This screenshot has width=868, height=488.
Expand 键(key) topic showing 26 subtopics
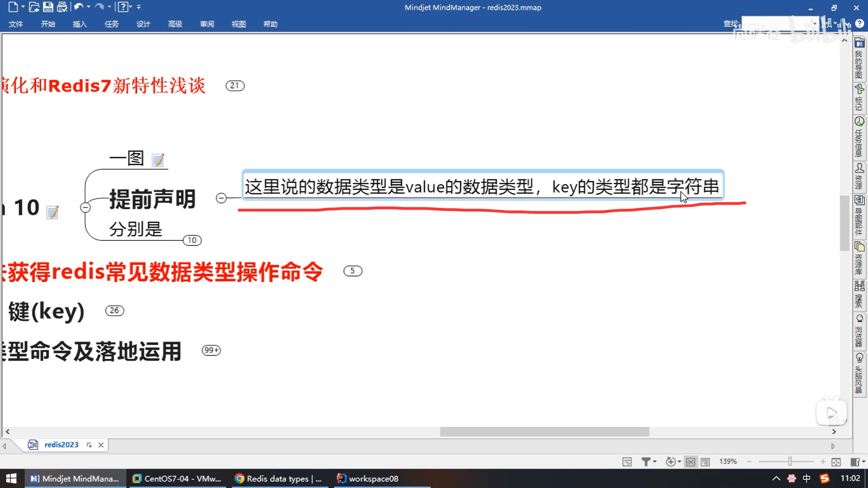click(114, 310)
